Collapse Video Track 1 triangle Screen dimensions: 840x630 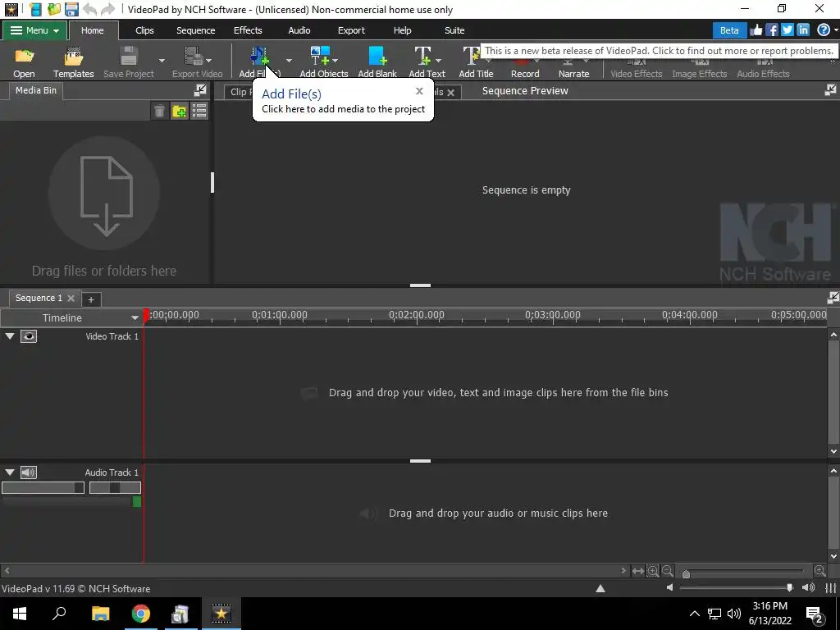10,336
